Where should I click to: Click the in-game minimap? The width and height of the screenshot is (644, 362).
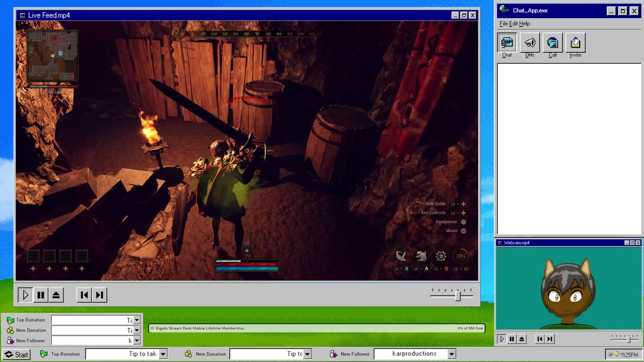[x=53, y=56]
